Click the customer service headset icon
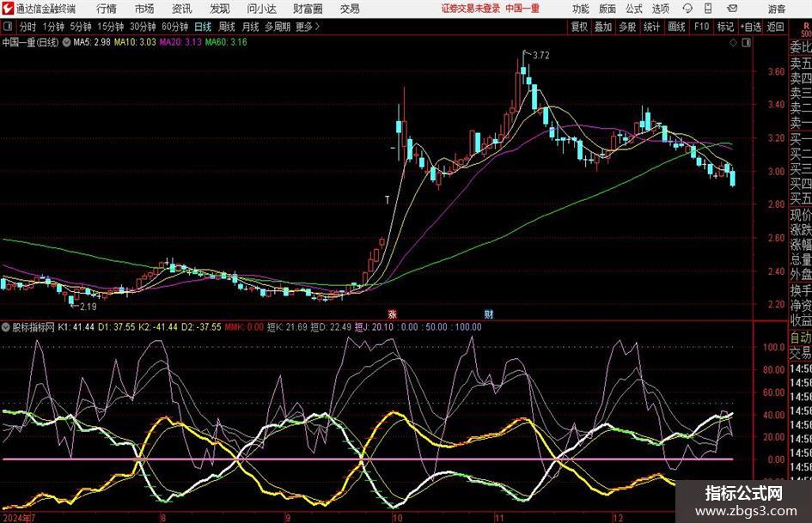This screenshot has width=812, height=523. coord(687,9)
